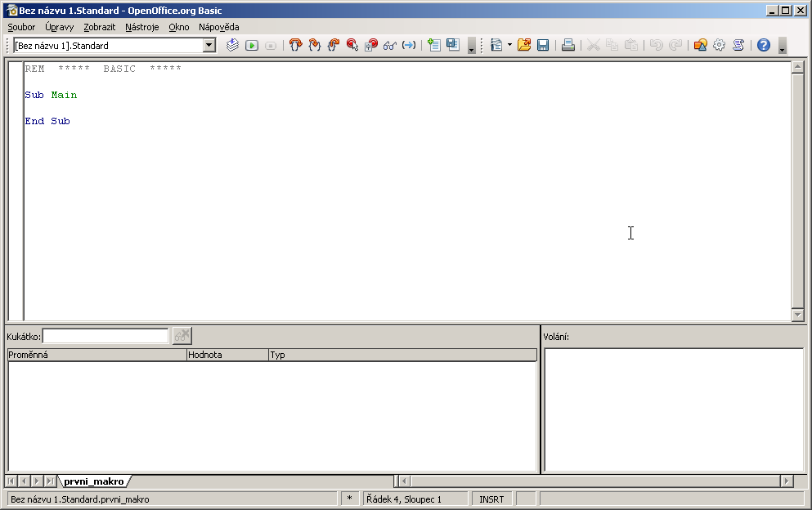Image resolution: width=812 pixels, height=510 pixels.
Task: Save Basic source as file
Action: click(453, 46)
